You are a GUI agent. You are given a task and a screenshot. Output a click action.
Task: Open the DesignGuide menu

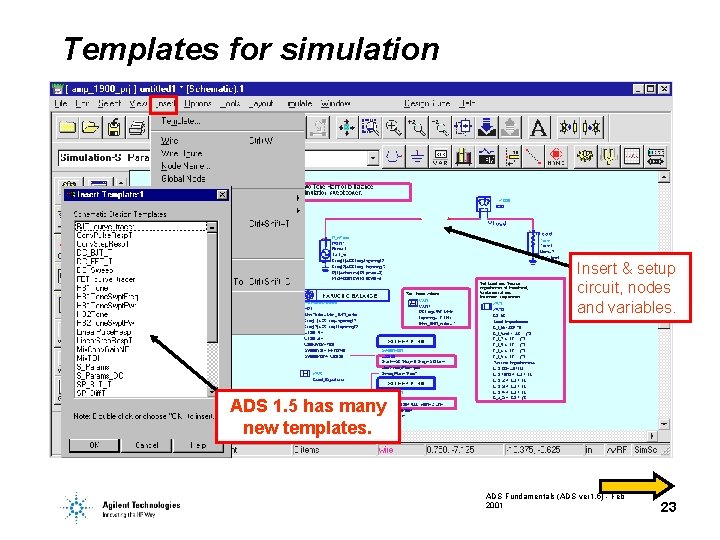click(x=427, y=104)
